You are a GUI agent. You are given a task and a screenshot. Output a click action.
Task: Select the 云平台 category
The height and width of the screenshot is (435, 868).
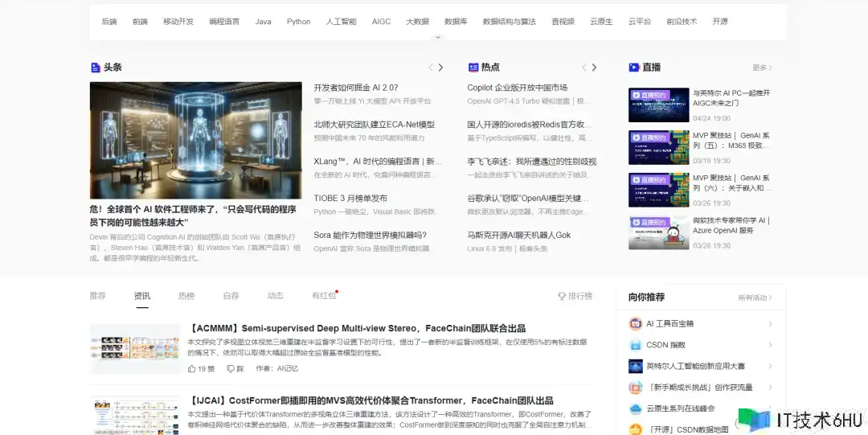click(x=640, y=22)
